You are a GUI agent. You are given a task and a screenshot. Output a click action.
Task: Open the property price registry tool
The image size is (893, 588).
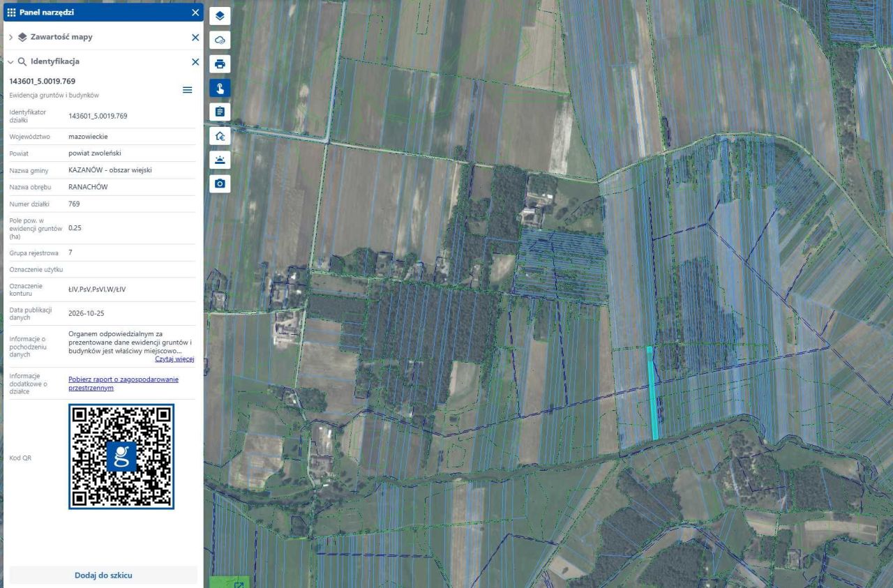pyautogui.click(x=220, y=136)
